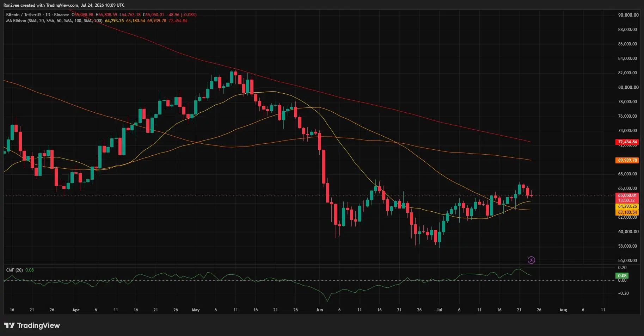Viewport: 644px width, 336px height.
Task: Click the change value −48.96 (−0.08%)
Action: tap(182, 15)
